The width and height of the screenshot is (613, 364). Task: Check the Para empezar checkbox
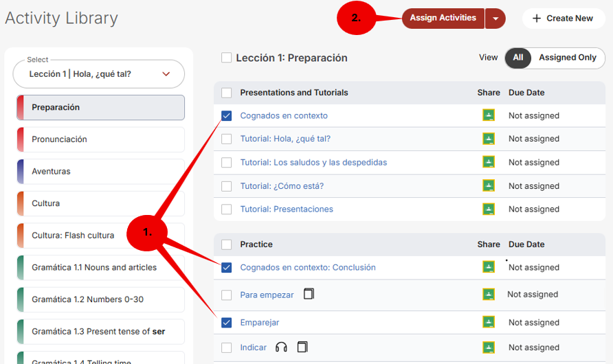click(x=226, y=295)
